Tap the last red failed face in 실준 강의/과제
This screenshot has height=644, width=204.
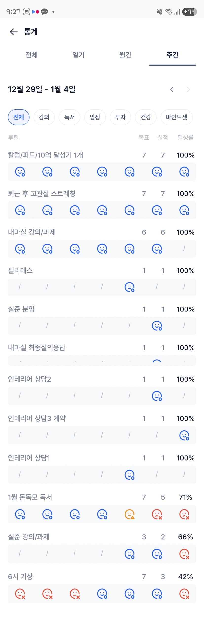point(184,554)
